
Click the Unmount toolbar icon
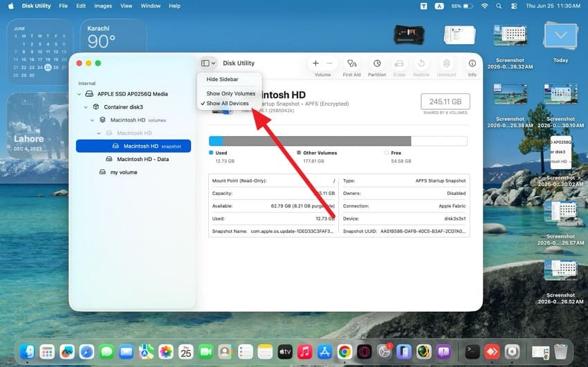point(446,64)
